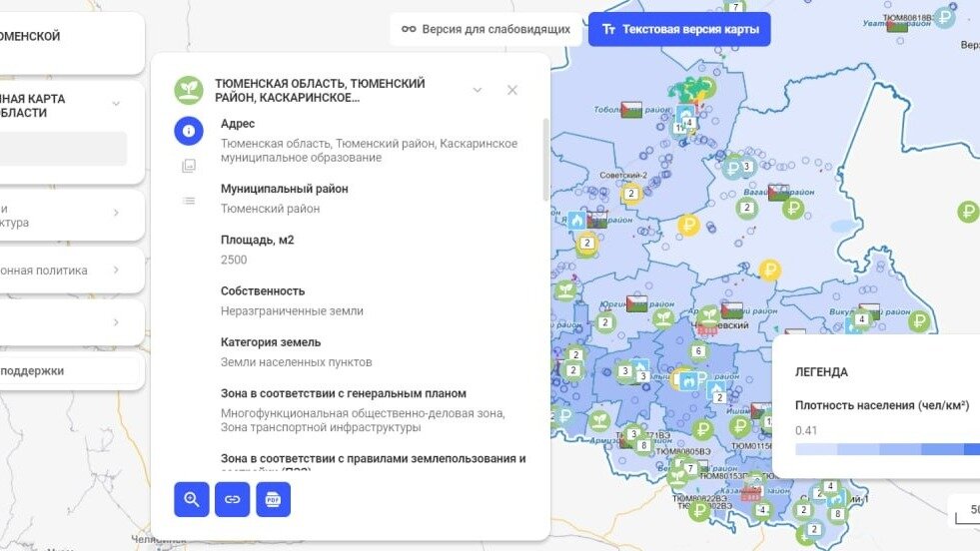Image resolution: width=980 pixels, height=551 pixels.
Task: Click the green ruble marker east of Викуловский район
Action: coord(919,321)
